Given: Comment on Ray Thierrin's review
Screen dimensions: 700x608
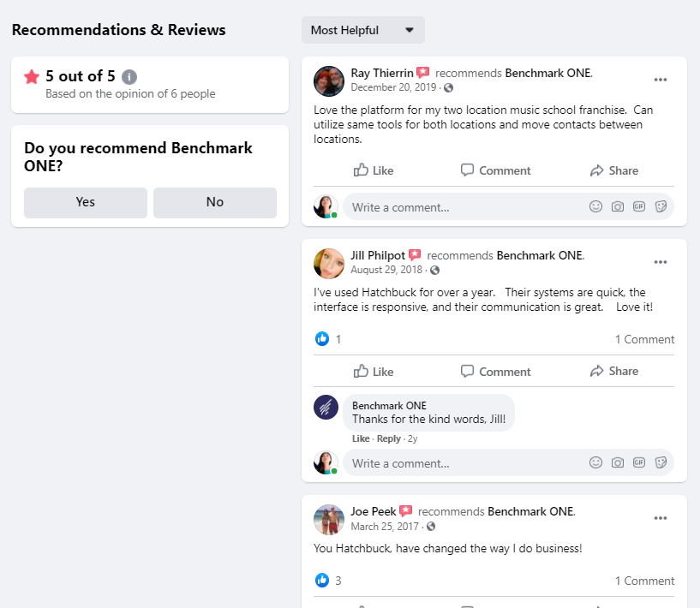Looking at the screenshot, I should tap(495, 170).
